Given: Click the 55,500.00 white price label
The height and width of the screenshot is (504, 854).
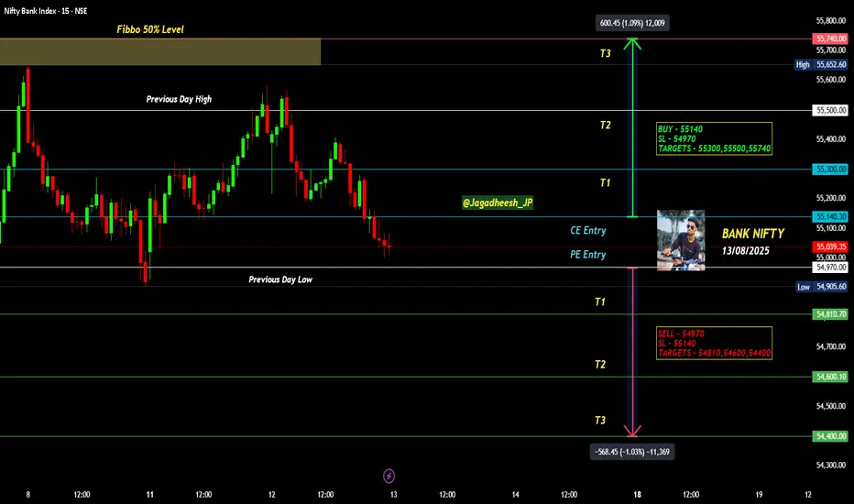Looking at the screenshot, I should [830, 110].
